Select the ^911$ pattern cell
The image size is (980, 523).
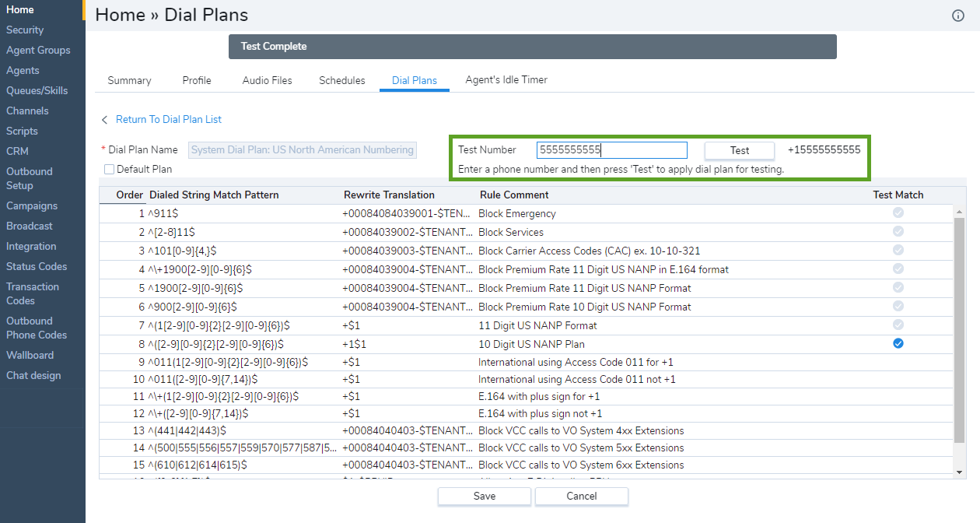(163, 213)
